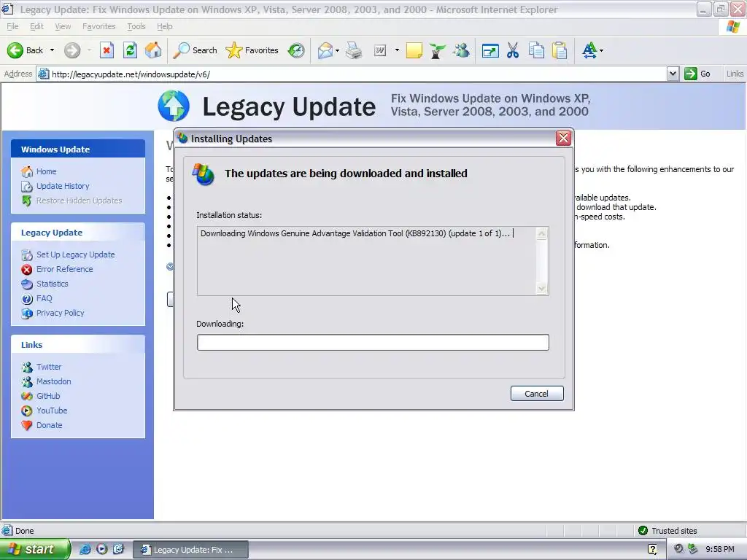This screenshot has height=560, width=747.
Task: Expand the Text Size dropdown arrow
Action: coord(601,50)
